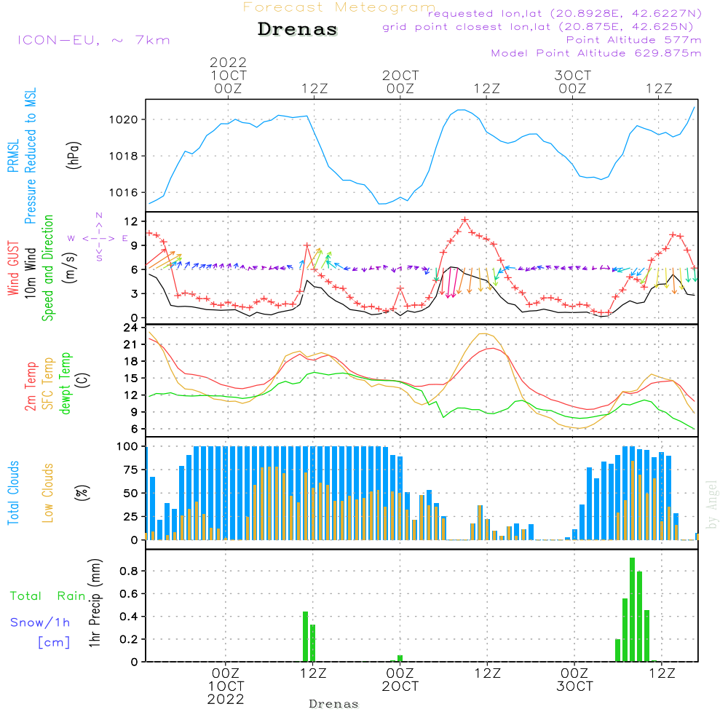This screenshot has width=728, height=728.
Task: Click the '24' temperature axis value
Action: pyautogui.click(x=131, y=328)
